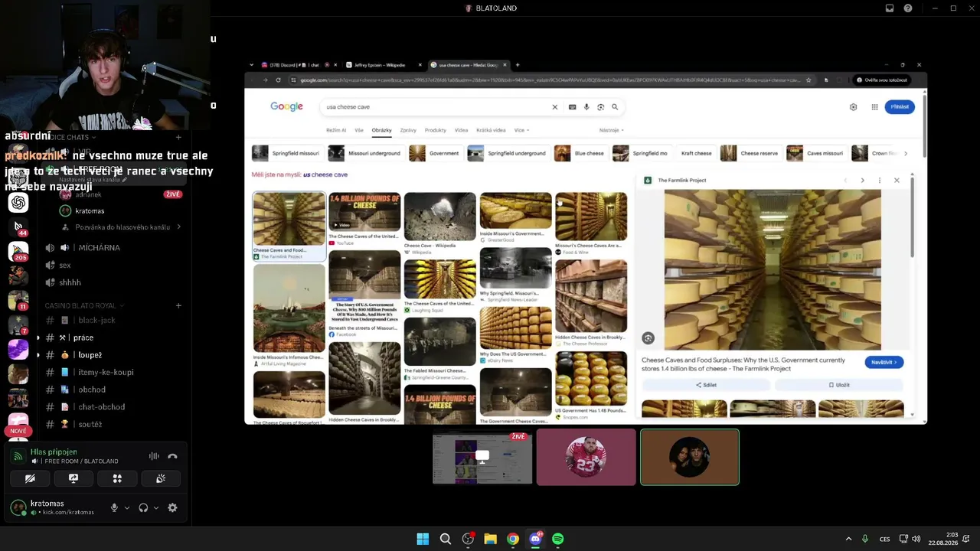Open the Produkty tab
The width and height of the screenshot is (980, 551).
435,130
